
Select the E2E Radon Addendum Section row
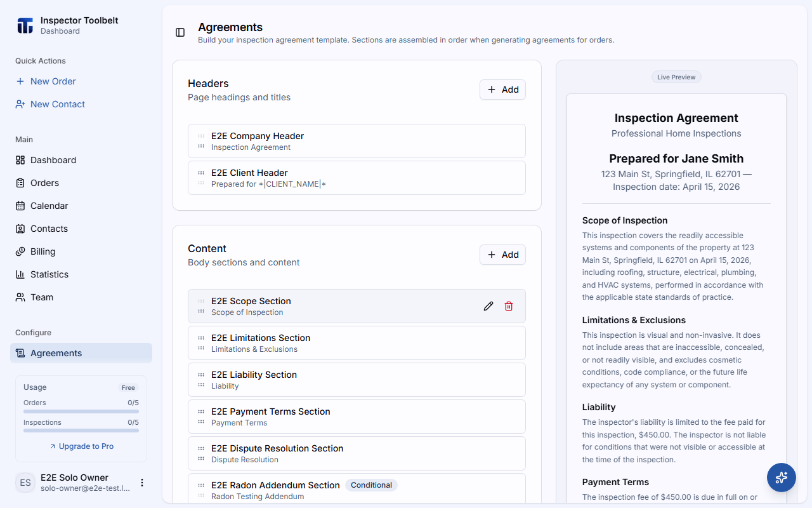(x=357, y=488)
